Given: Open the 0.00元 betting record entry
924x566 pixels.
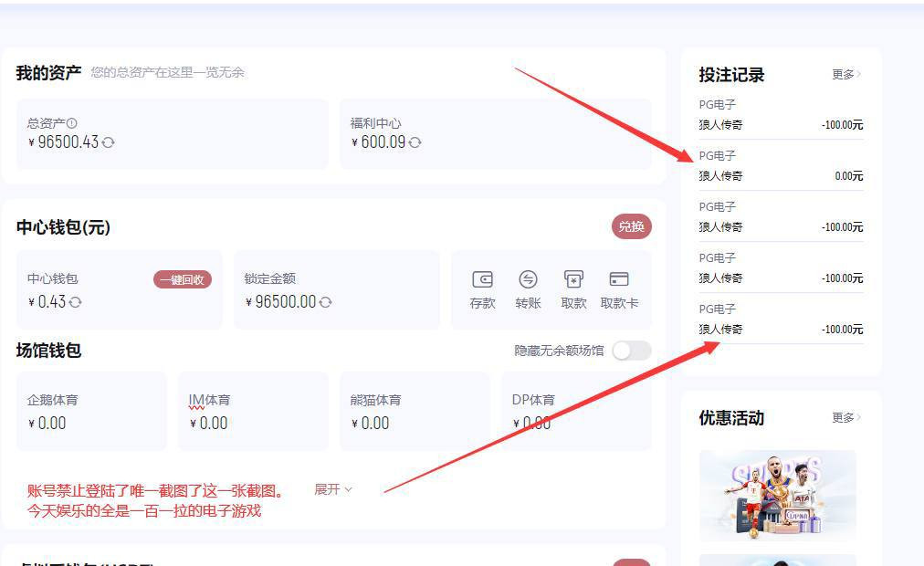Looking at the screenshot, I should click(781, 166).
